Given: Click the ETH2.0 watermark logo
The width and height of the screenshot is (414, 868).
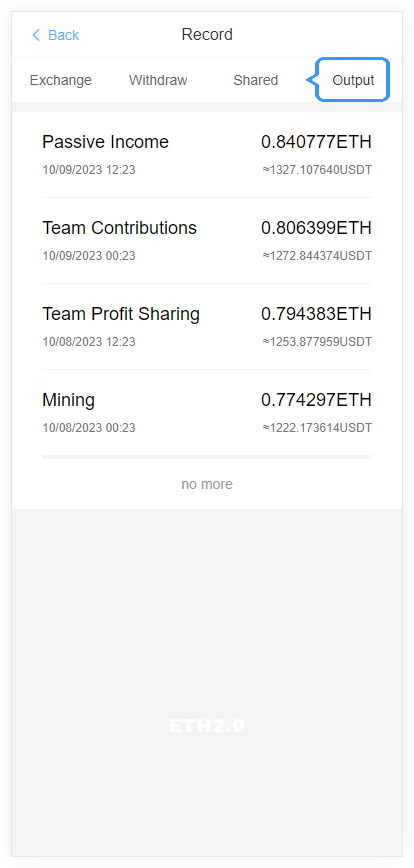Looking at the screenshot, I should (206, 726).
